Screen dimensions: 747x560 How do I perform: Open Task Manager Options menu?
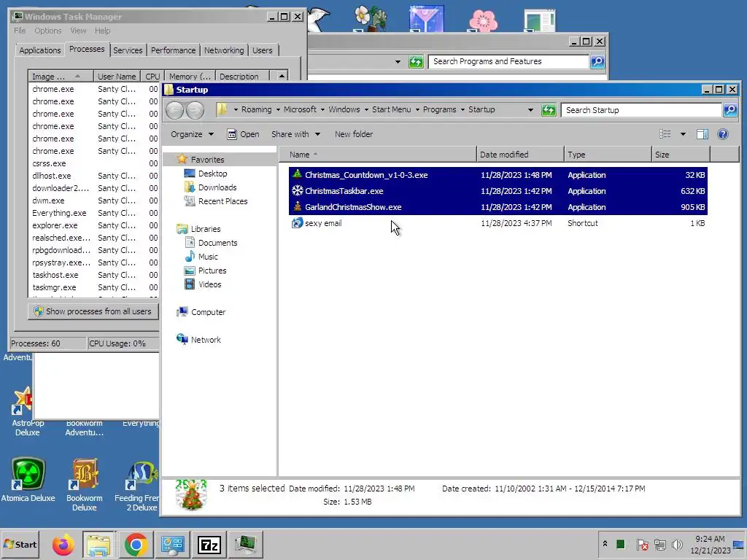[x=47, y=31]
